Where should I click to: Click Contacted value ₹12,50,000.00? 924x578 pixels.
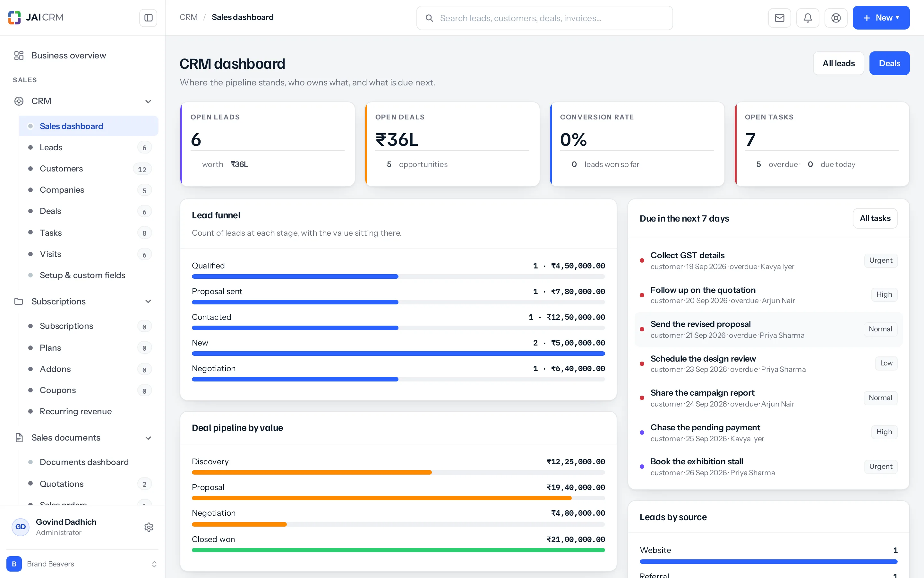[x=575, y=317]
